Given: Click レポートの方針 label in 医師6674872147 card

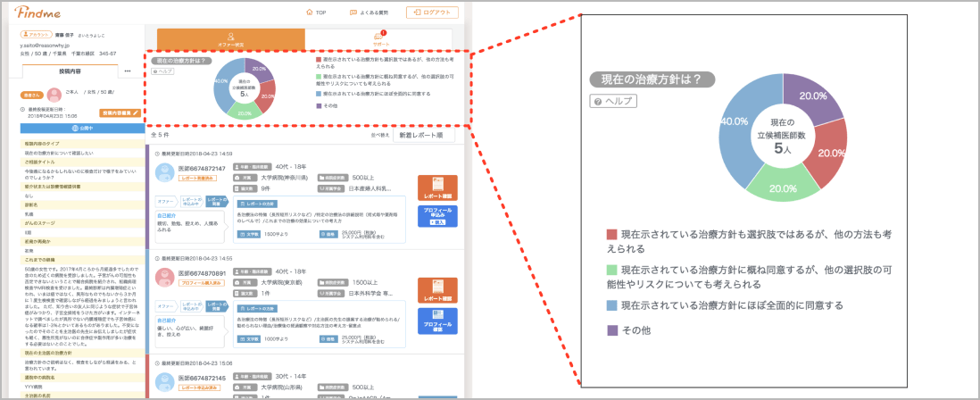Looking at the screenshot, I should (258, 204).
